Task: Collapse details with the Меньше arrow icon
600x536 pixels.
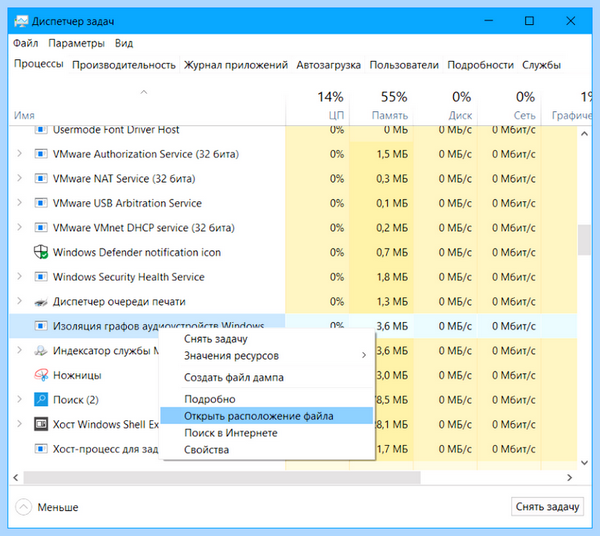Action: tap(23, 507)
